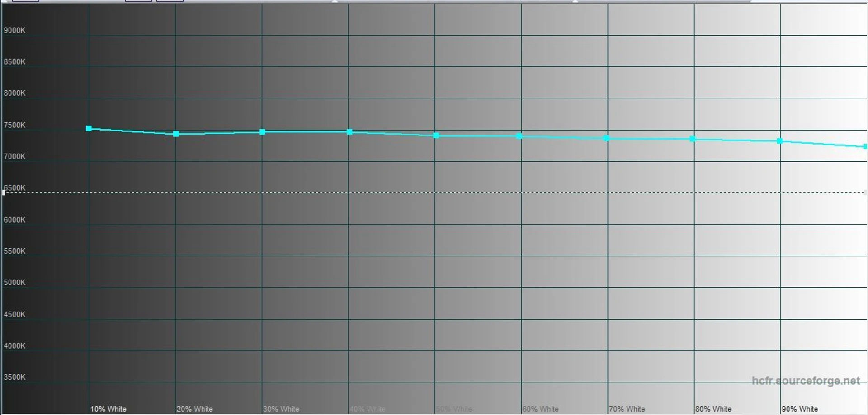Select the 30% White data point on curve
868x415 pixels.
pyautogui.click(x=262, y=132)
